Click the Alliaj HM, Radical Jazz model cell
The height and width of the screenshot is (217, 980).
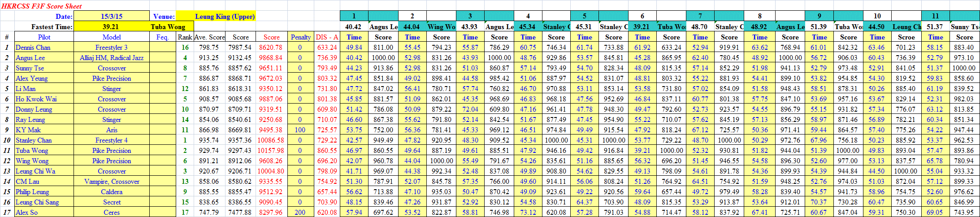pos(111,58)
